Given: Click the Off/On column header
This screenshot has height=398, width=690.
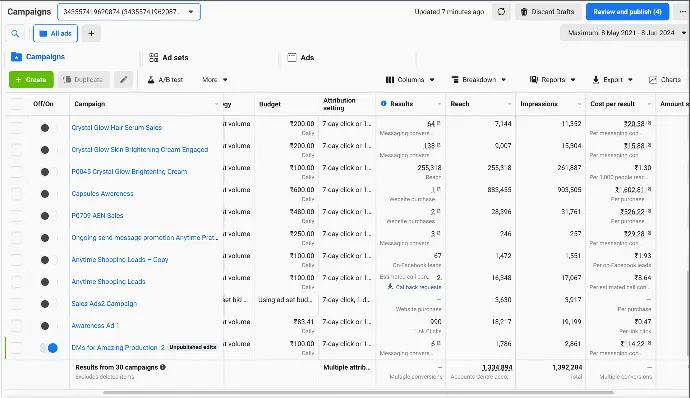Looking at the screenshot, I should click(43, 104).
